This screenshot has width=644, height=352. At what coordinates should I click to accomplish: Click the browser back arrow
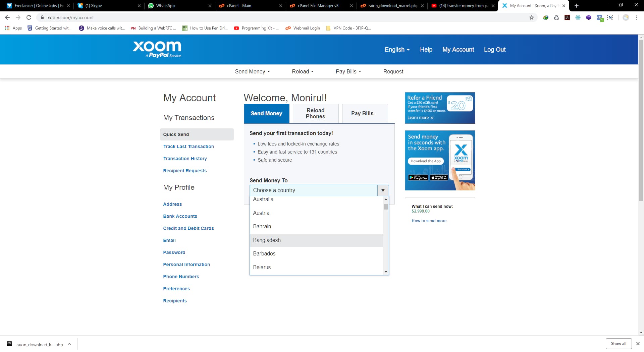[7, 17]
